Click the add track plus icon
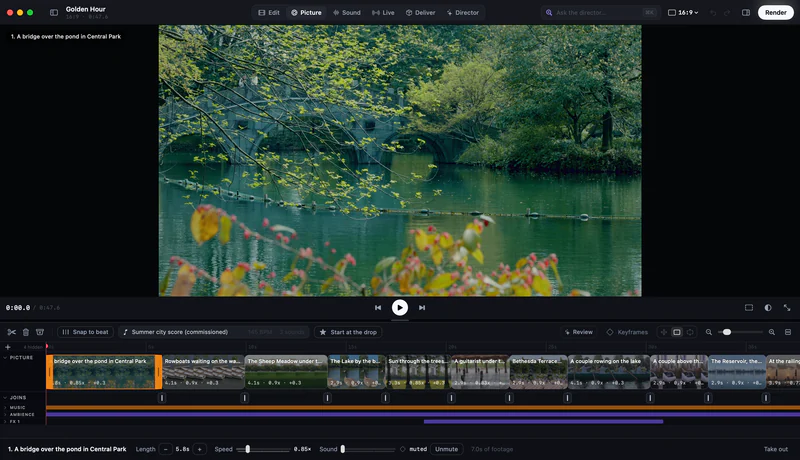The width and height of the screenshot is (800, 460). click(x=8, y=347)
